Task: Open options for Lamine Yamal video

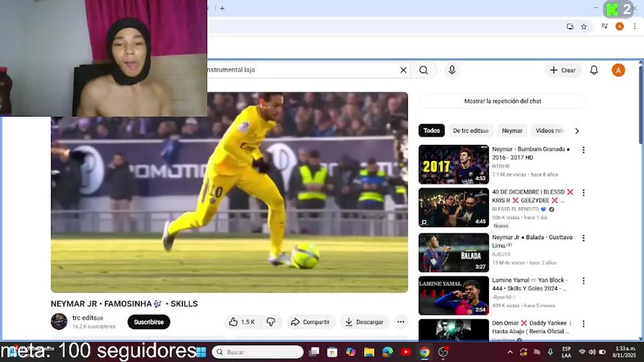Action: (584, 281)
